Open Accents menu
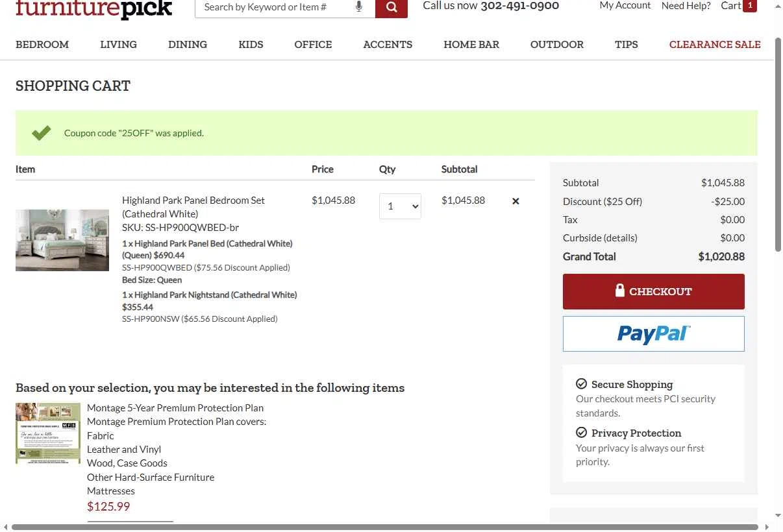 388,45
